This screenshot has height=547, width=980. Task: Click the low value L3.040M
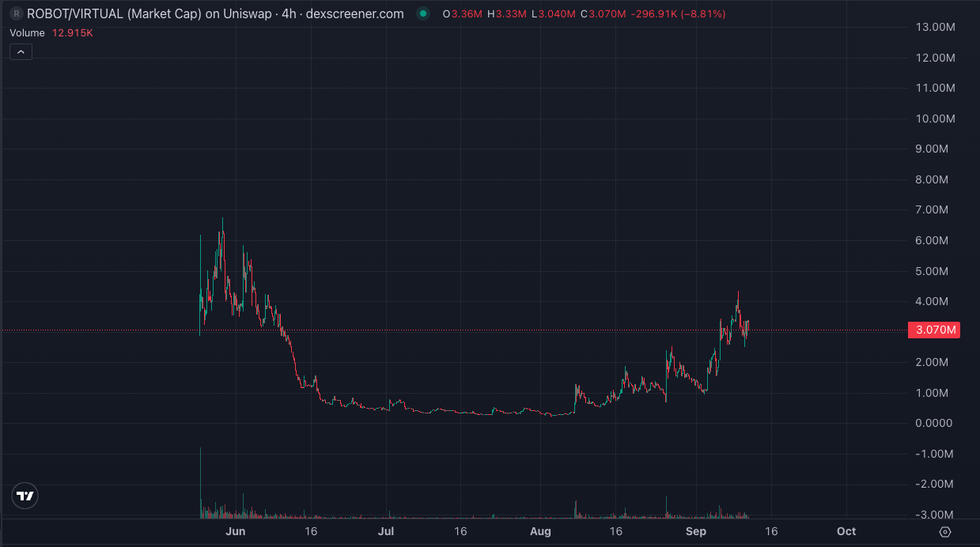click(x=553, y=14)
